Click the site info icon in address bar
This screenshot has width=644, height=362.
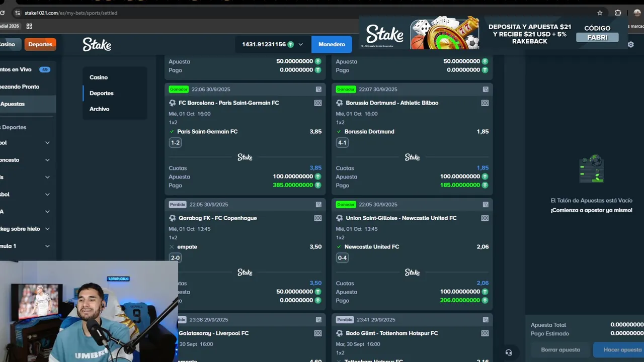click(x=18, y=13)
